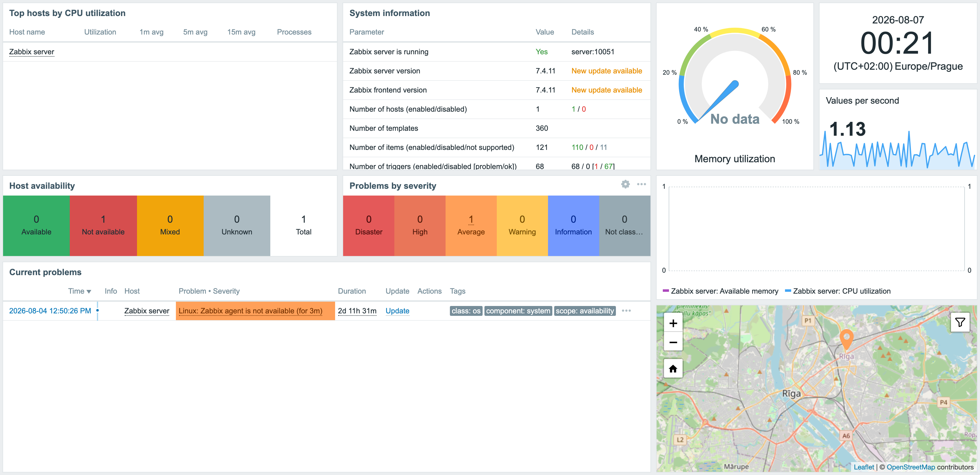Image resolution: width=980 pixels, height=475 pixels.
Task: Open Leaflet attribution link
Action: (x=864, y=467)
